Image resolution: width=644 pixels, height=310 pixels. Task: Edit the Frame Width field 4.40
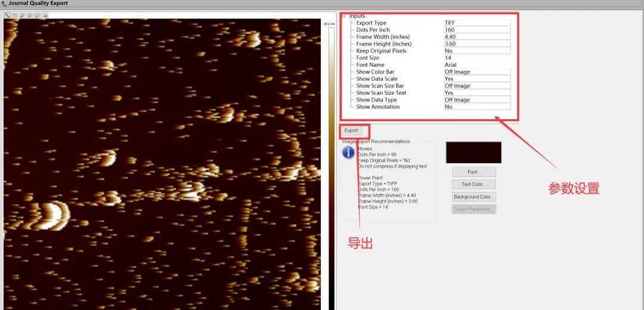[x=477, y=37]
